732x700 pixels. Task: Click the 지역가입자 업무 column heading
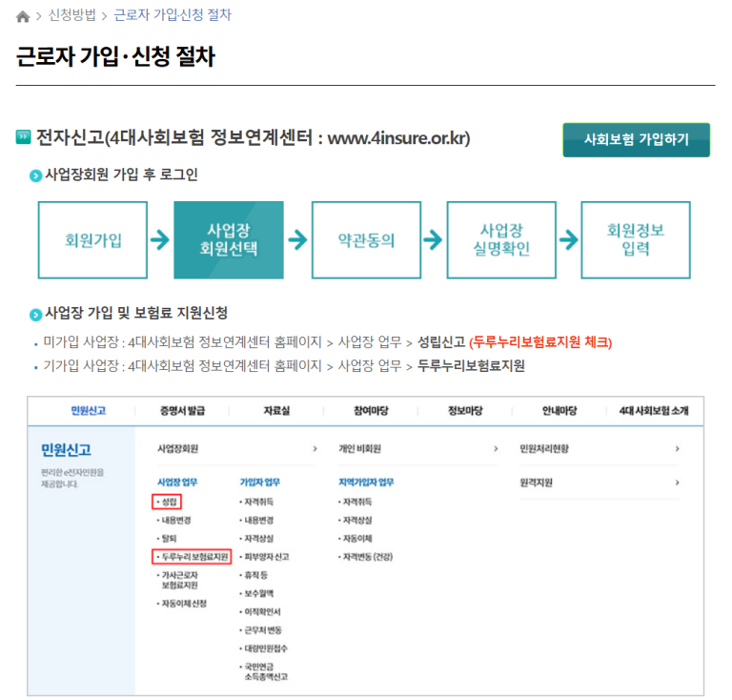tap(366, 483)
